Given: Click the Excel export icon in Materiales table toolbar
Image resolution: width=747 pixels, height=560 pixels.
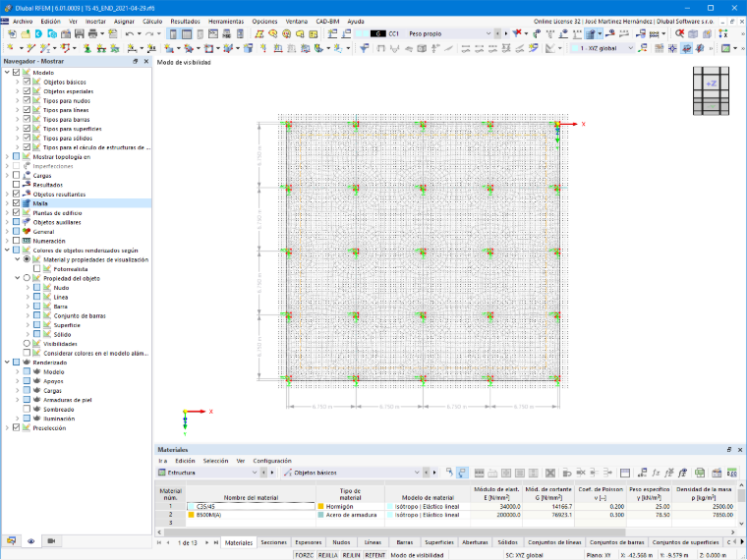Looking at the screenshot, I should (x=700, y=473).
